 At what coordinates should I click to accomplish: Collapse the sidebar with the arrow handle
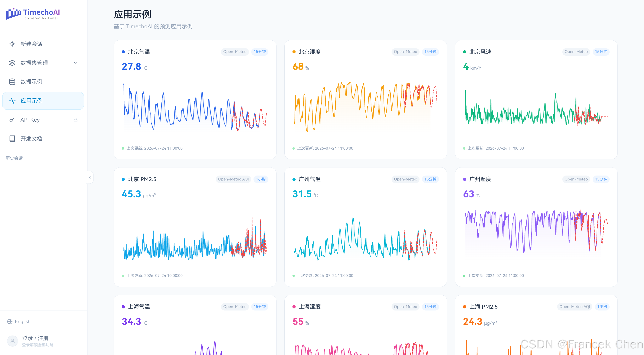[x=90, y=178]
